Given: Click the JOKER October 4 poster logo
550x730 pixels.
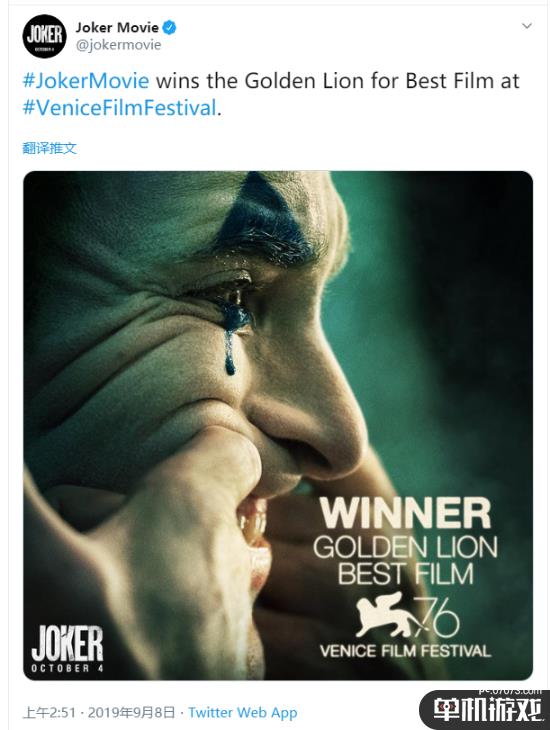Looking at the screenshot, I should 68,649.
